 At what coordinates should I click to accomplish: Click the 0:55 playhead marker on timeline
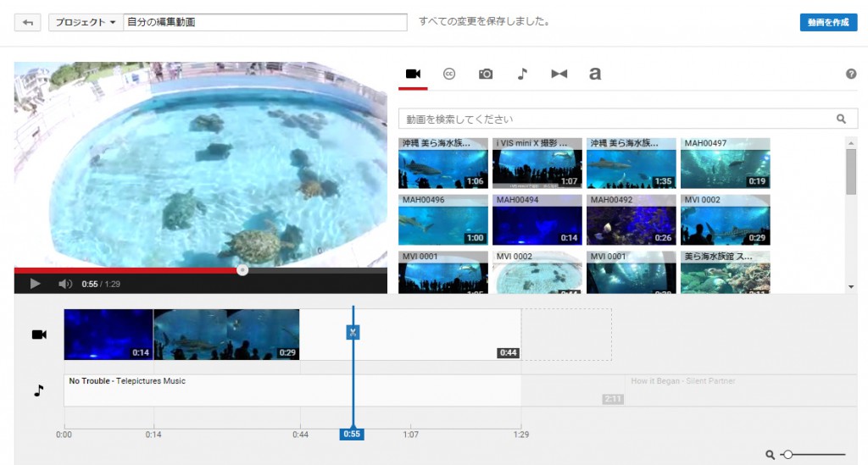coord(353,435)
